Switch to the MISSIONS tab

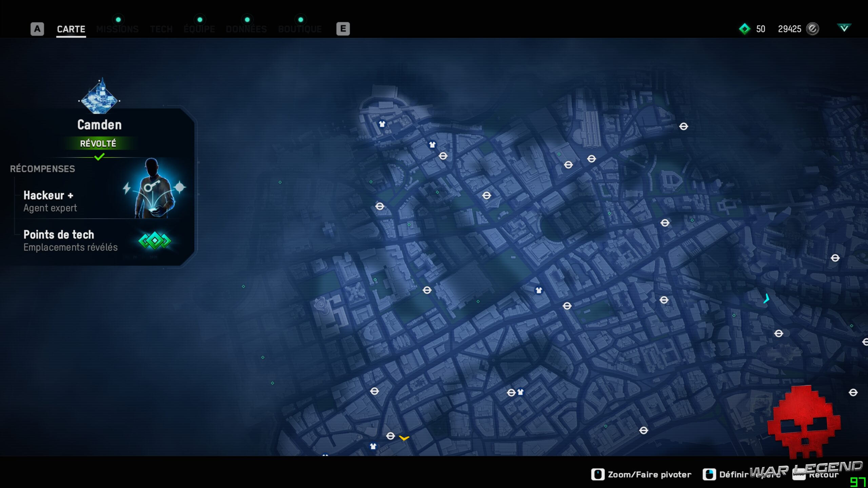(x=117, y=29)
